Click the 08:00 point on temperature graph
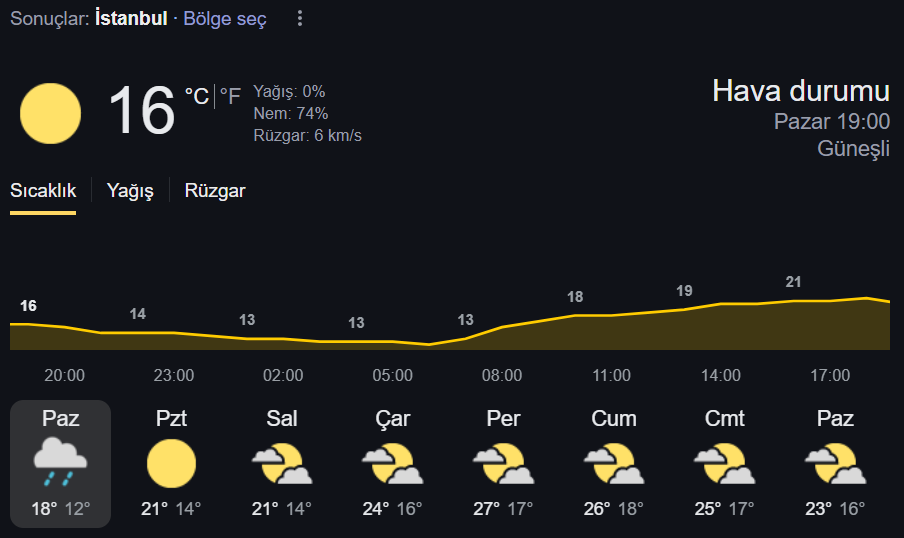904x538 pixels. click(x=502, y=327)
